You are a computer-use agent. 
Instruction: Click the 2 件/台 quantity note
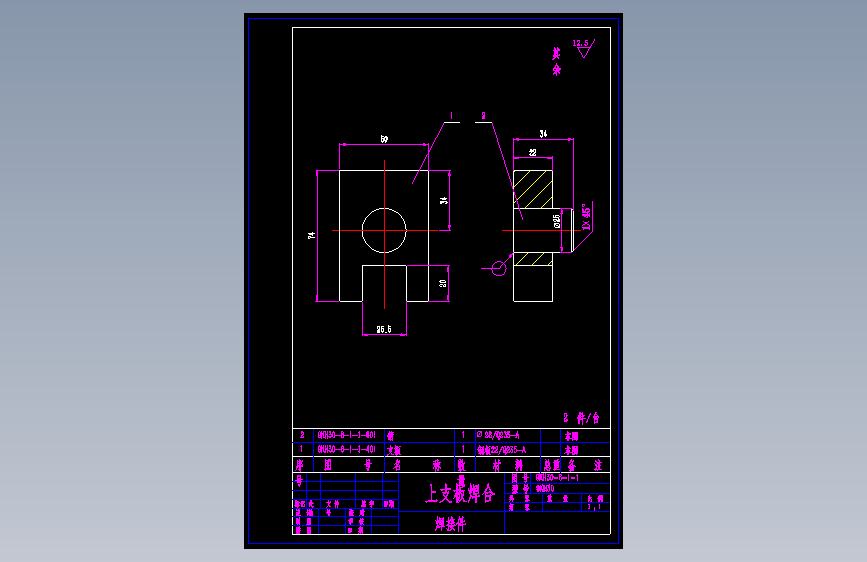[x=581, y=418]
